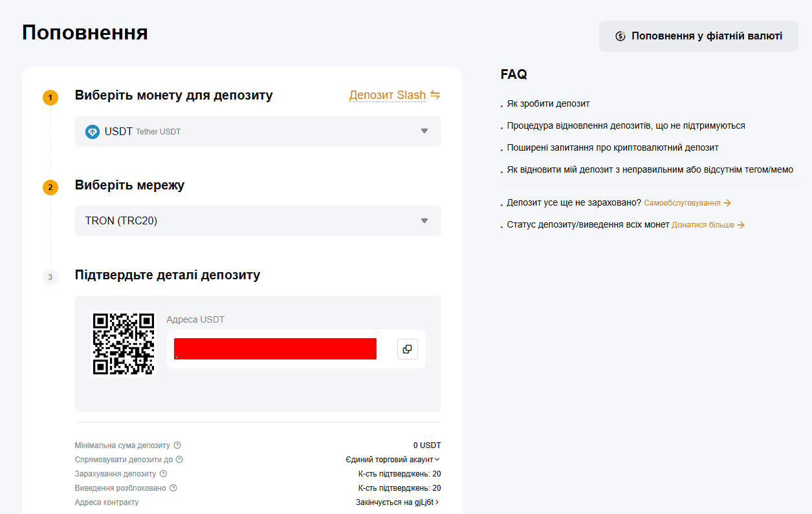Click the fiat currency coin icon
This screenshot has width=812, height=514.
click(x=620, y=36)
